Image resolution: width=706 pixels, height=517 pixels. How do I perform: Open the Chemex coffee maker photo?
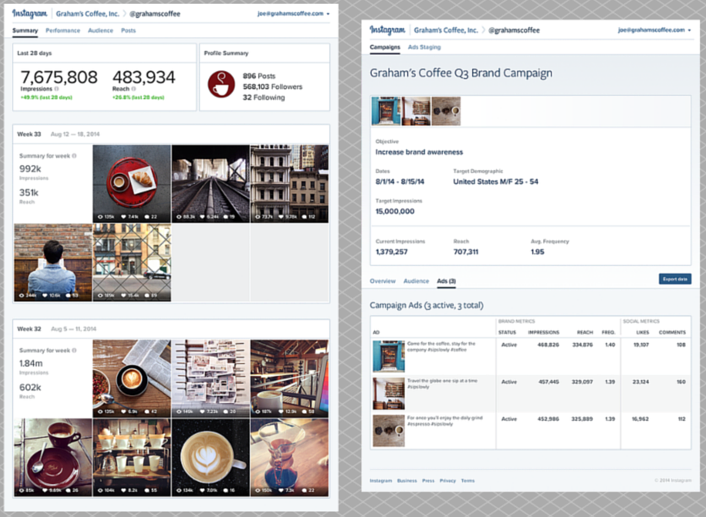290,458
